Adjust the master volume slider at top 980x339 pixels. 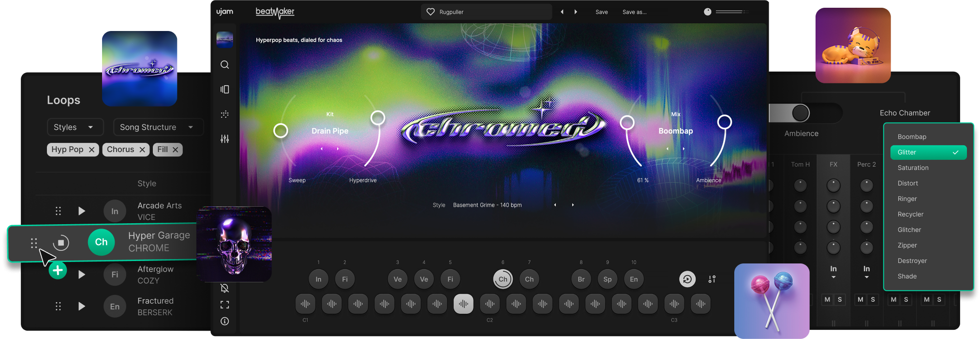tap(731, 12)
